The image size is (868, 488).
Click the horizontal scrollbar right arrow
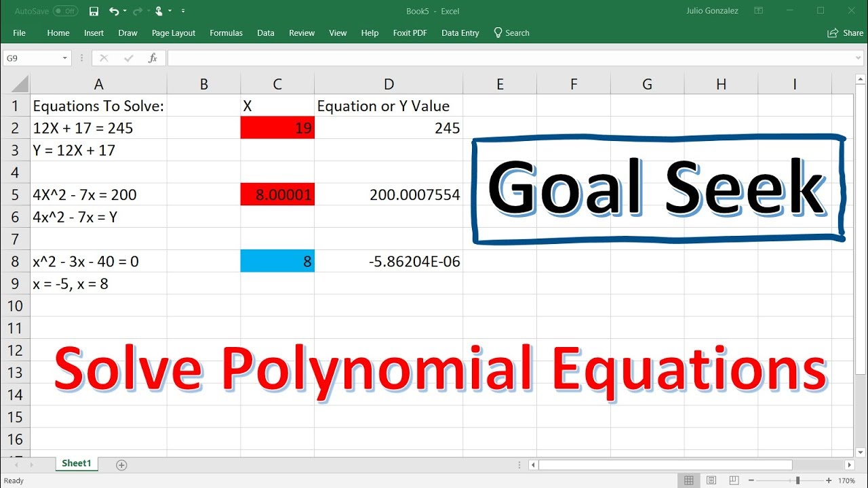tap(850, 465)
